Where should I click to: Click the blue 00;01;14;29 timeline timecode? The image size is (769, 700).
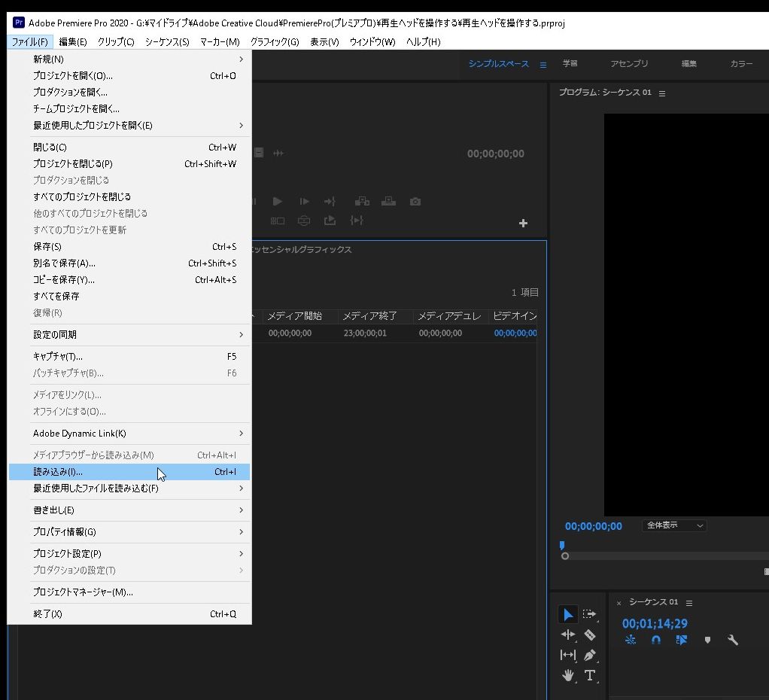point(654,623)
